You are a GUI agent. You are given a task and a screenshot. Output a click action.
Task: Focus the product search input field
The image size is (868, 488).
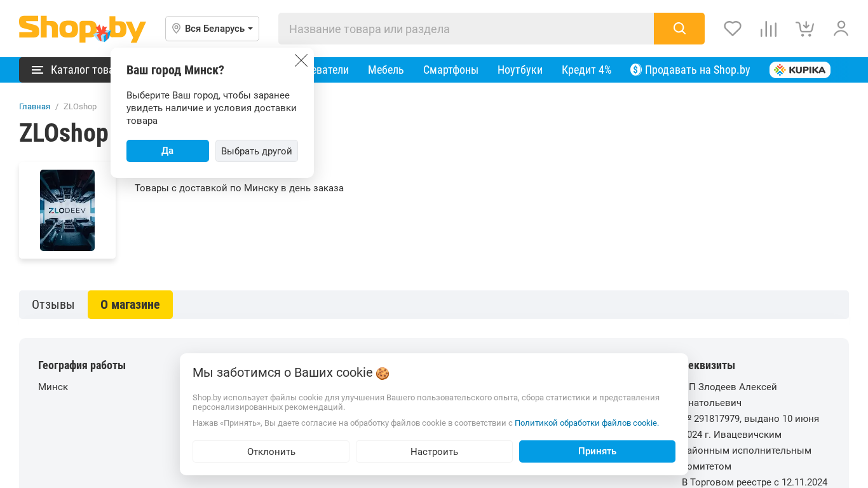click(x=466, y=29)
